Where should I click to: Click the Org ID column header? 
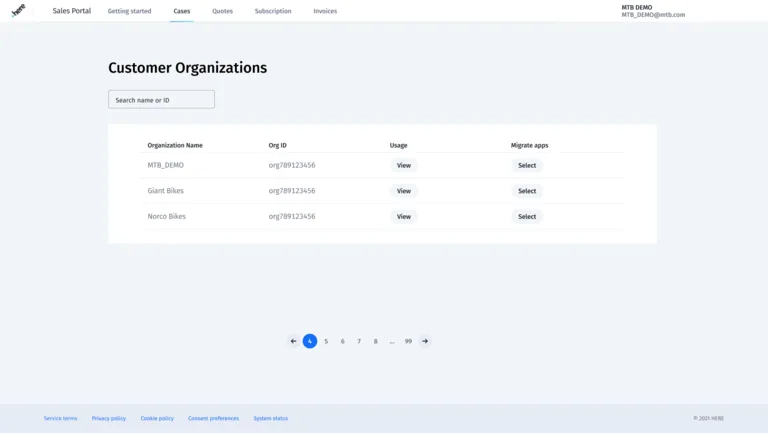pyautogui.click(x=277, y=145)
